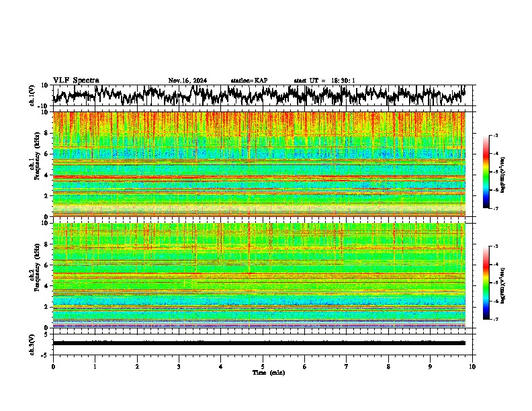
Task: Click the "8" kHz tick of ch.1 spectrogram
Action: 46,133
